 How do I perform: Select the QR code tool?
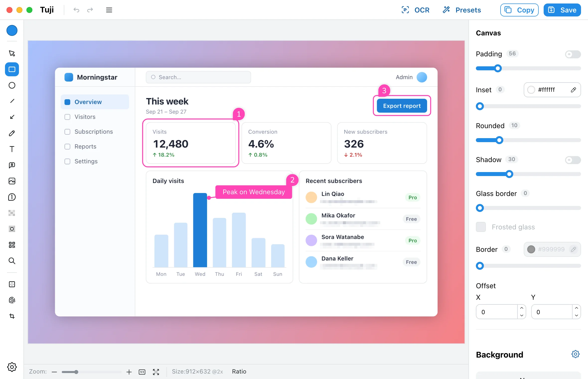[x=12, y=245]
